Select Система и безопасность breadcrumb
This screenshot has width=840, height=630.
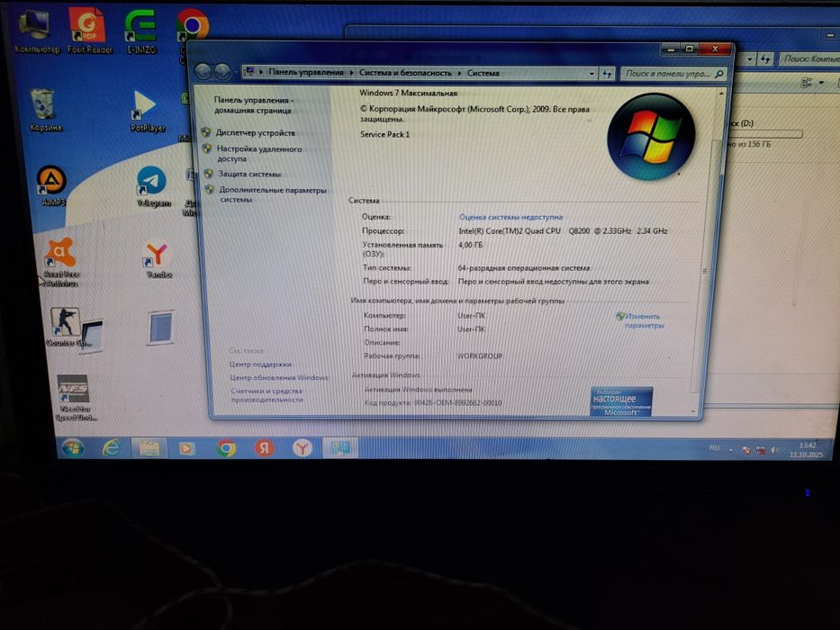(405, 73)
